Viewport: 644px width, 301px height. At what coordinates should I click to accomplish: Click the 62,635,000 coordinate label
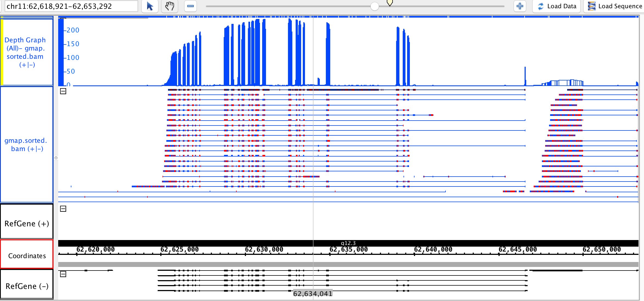coord(349,249)
